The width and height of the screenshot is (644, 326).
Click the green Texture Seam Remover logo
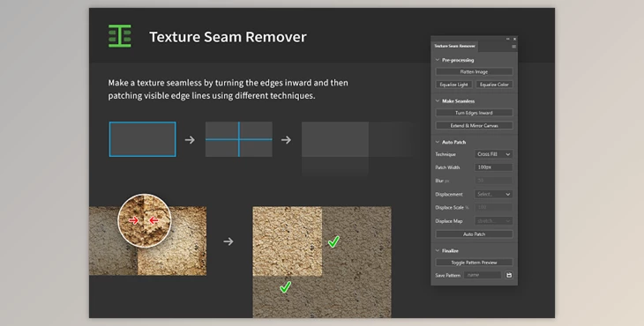[x=120, y=36]
